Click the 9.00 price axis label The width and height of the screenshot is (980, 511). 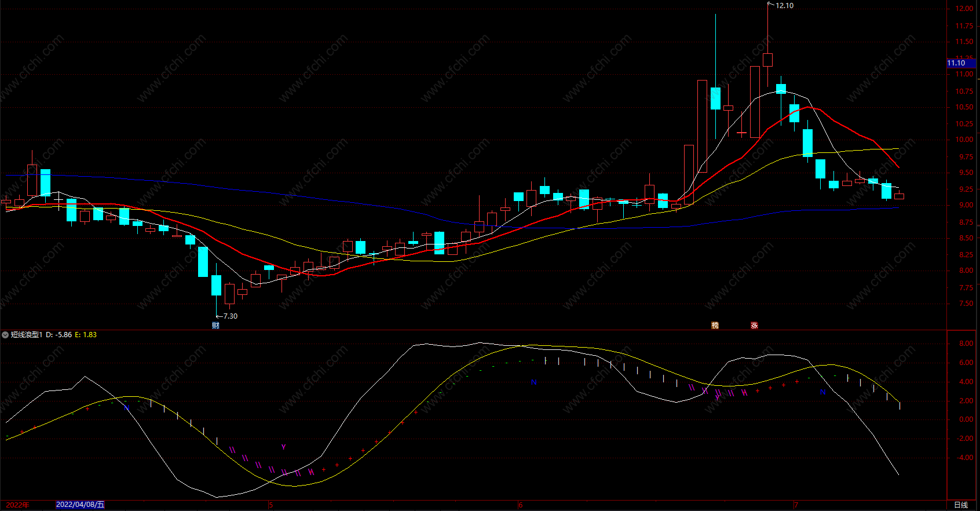click(x=966, y=205)
